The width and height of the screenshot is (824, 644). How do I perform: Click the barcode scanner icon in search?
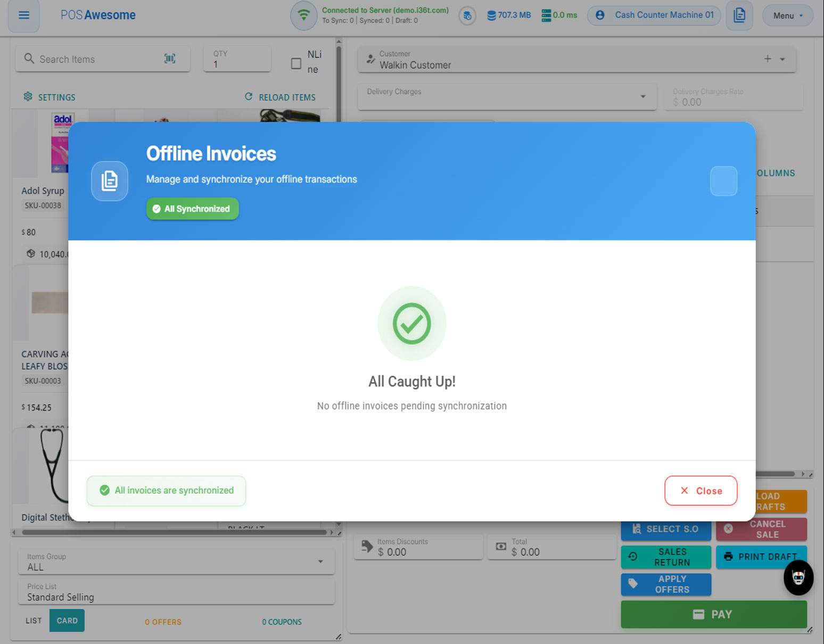tap(170, 59)
